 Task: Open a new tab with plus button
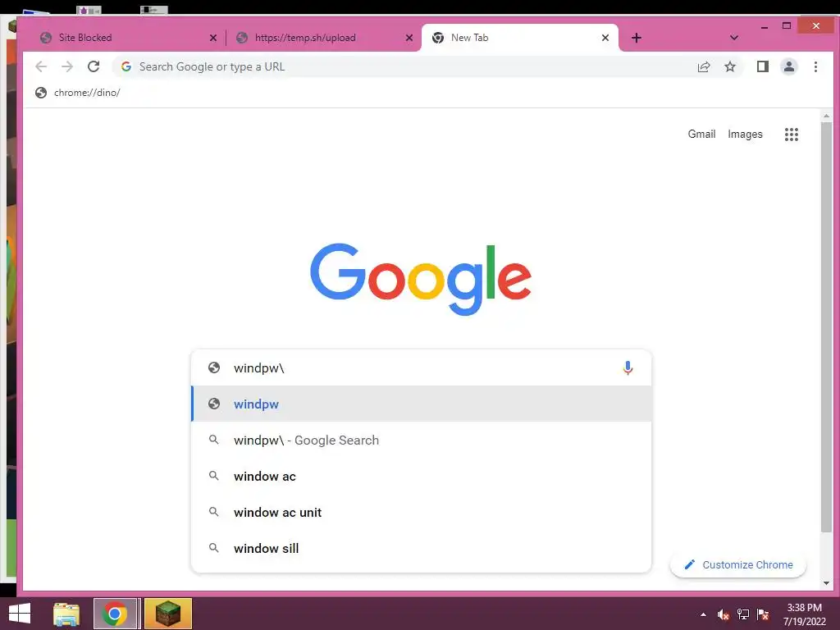tap(637, 38)
